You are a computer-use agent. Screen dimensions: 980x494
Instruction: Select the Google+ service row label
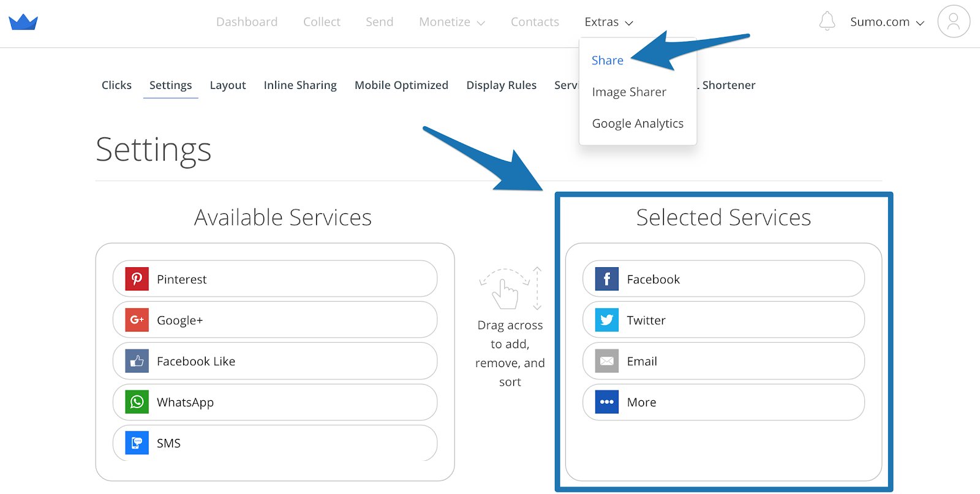(x=179, y=321)
